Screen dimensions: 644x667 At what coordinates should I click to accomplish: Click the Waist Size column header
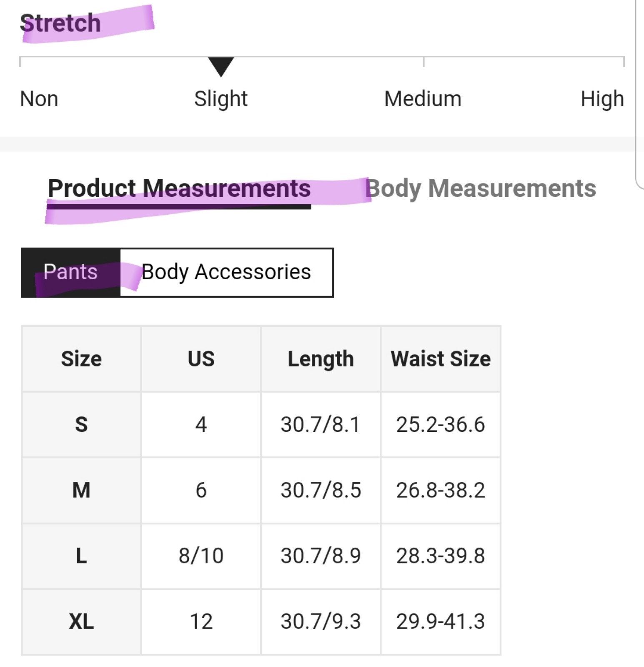[x=441, y=359]
